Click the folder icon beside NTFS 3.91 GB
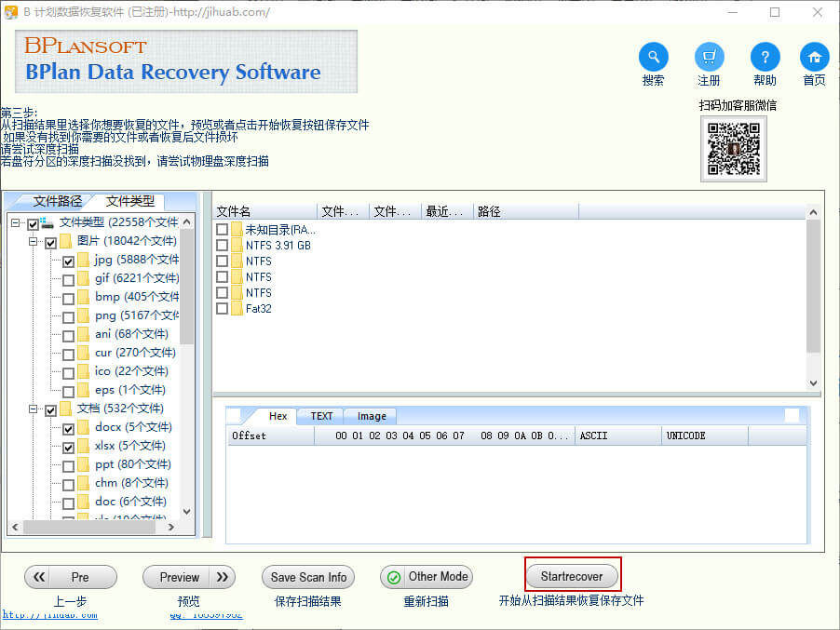 click(x=237, y=246)
